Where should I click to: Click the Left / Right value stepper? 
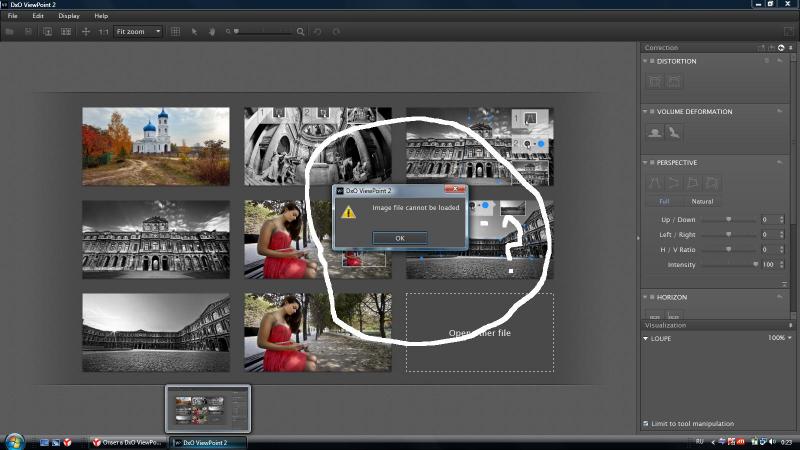coord(782,235)
